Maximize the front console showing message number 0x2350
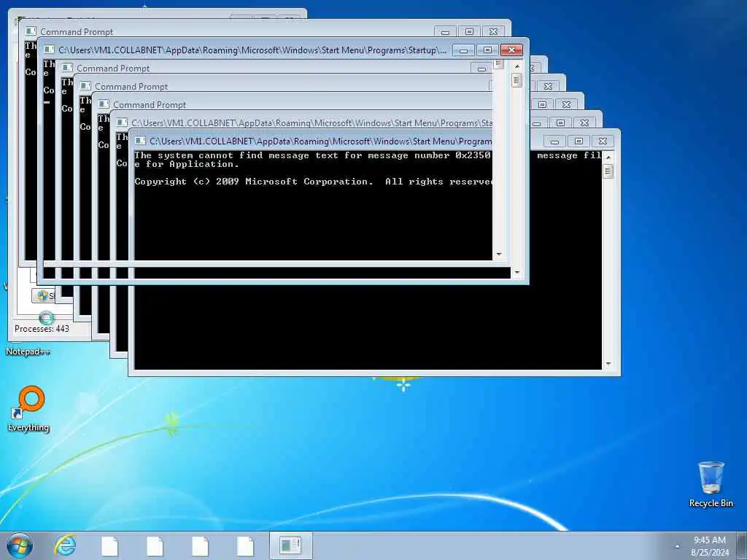The image size is (747, 560). 578,141
